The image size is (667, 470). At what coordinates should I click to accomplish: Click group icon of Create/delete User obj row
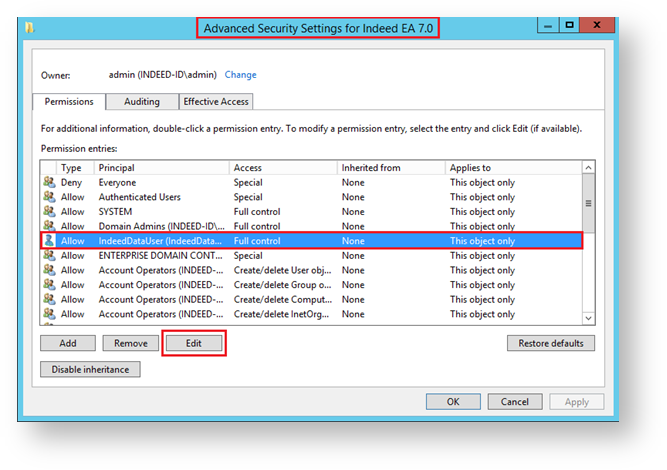pyautogui.click(x=49, y=270)
